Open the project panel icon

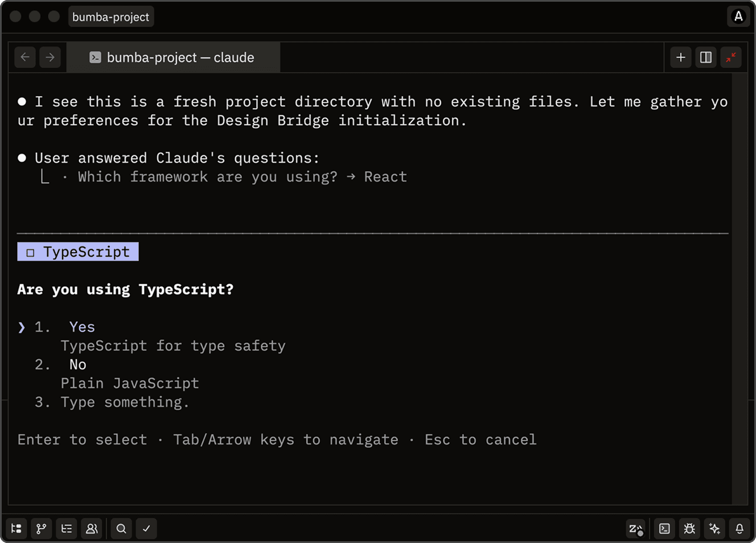pyautogui.click(x=17, y=529)
